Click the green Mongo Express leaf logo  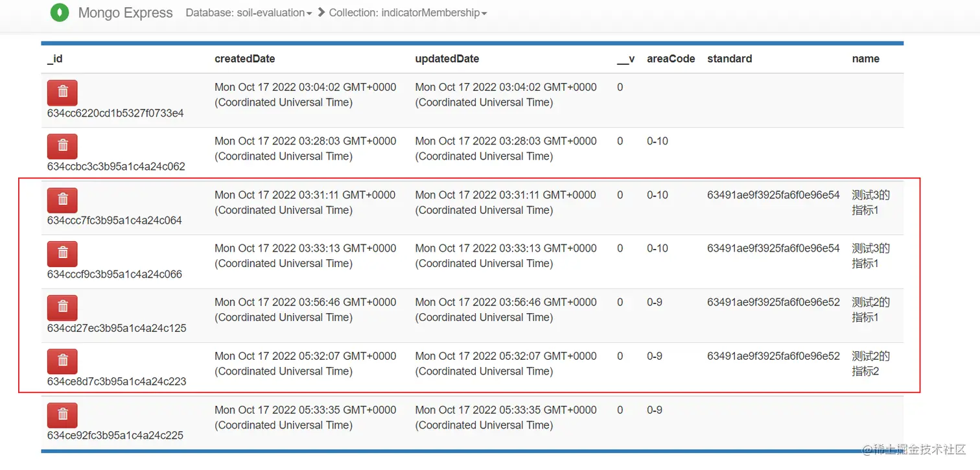(60, 12)
